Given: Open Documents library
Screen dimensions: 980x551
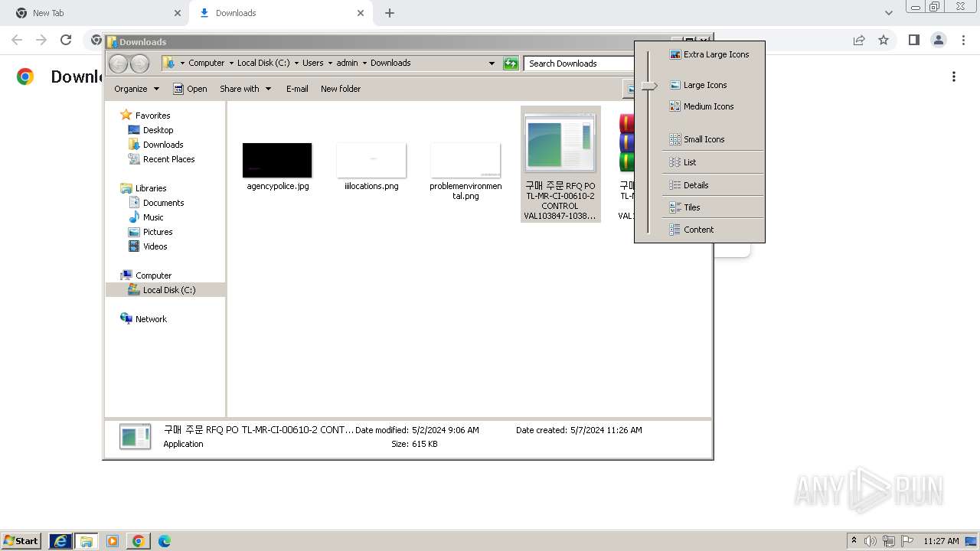Looking at the screenshot, I should (156, 203).
